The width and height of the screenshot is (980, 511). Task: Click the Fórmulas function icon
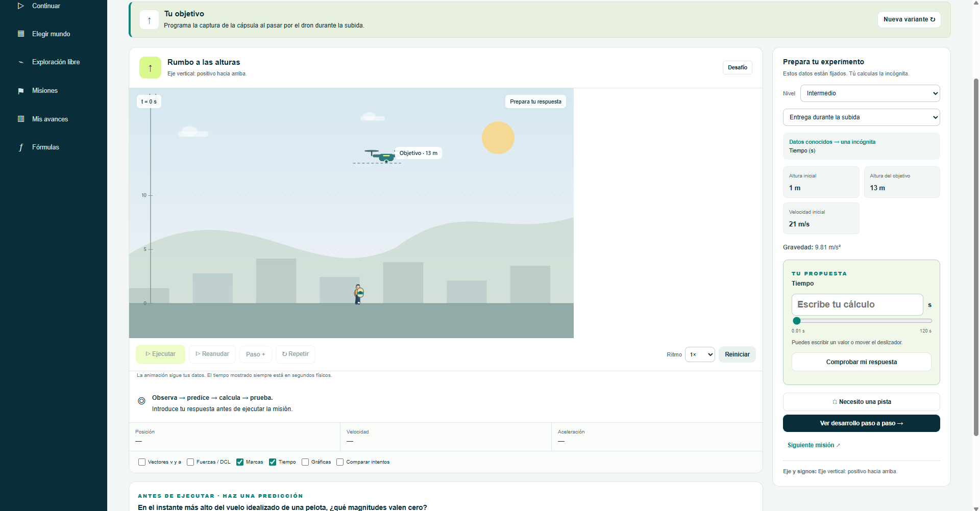(x=21, y=147)
